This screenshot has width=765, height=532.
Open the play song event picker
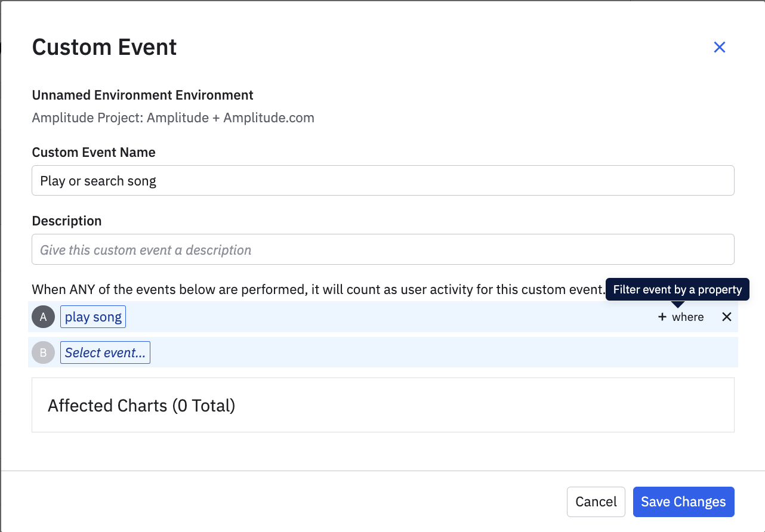(x=92, y=317)
